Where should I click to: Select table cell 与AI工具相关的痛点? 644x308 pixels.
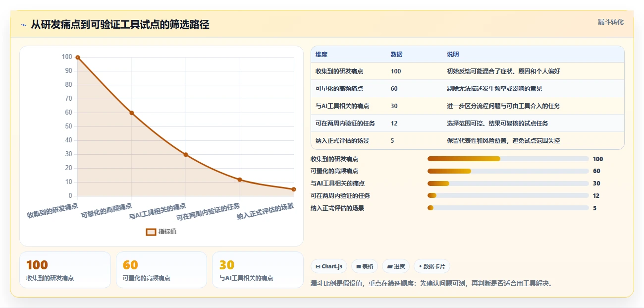342,106
